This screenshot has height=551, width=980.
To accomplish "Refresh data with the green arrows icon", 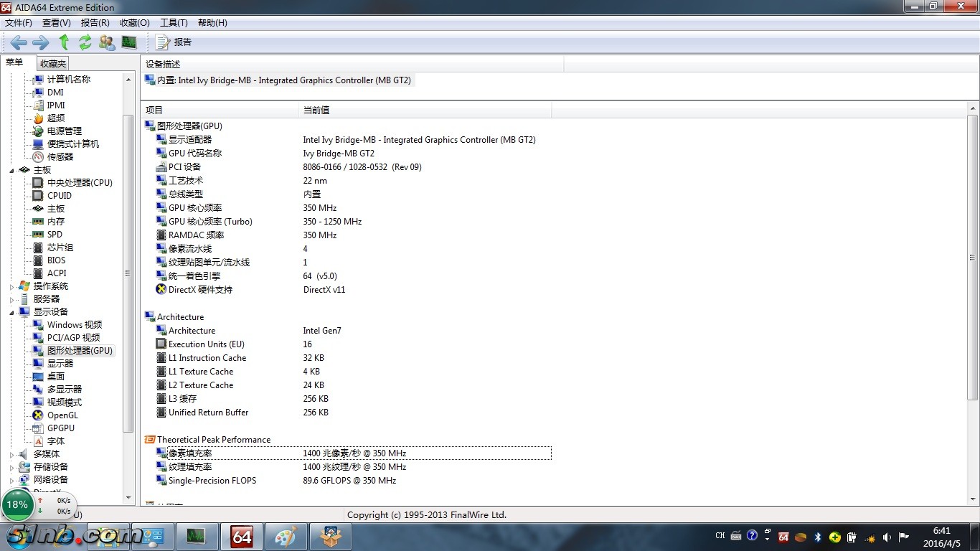I will click(85, 42).
